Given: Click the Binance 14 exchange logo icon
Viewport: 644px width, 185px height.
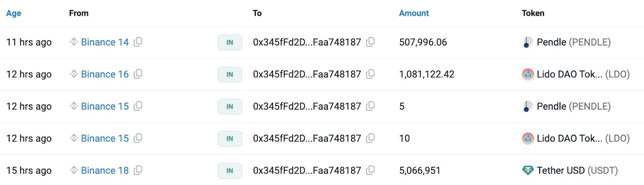Looking at the screenshot, I should 74,42.
